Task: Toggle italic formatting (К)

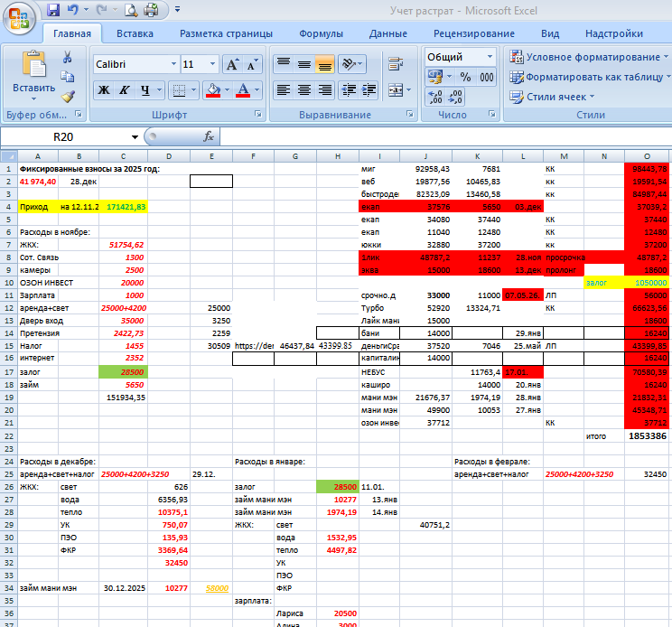Action: 126,90
